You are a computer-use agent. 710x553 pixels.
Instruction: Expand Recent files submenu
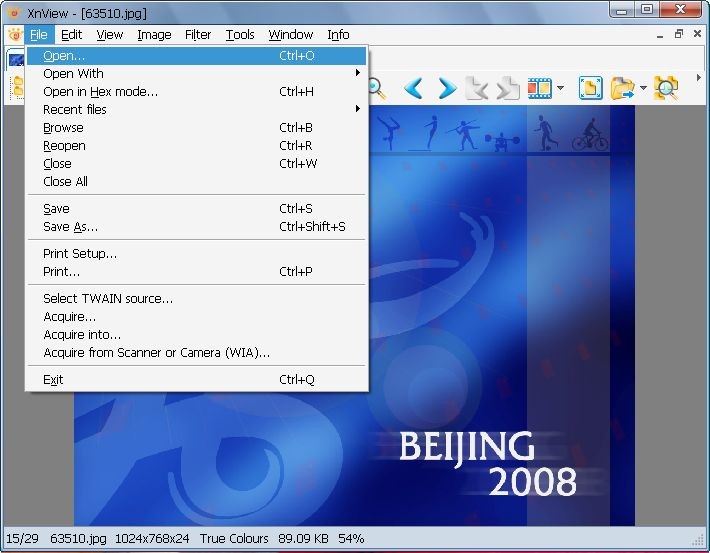[197, 110]
